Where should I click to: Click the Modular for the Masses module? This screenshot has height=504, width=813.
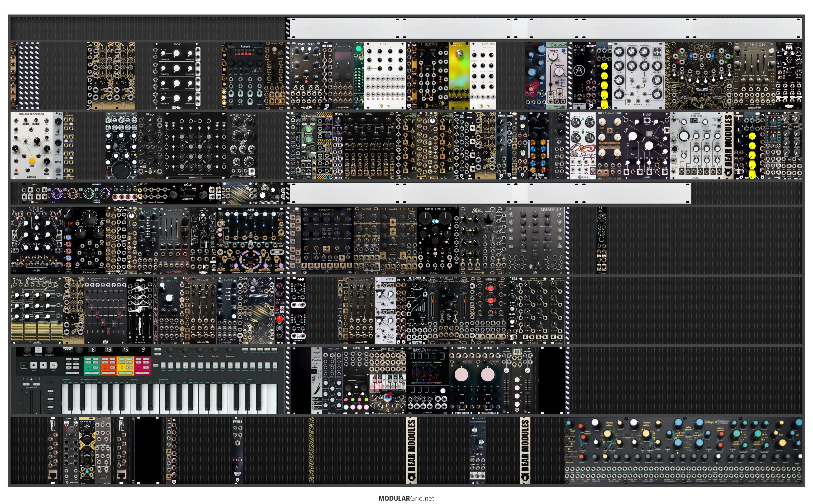(x=242, y=146)
